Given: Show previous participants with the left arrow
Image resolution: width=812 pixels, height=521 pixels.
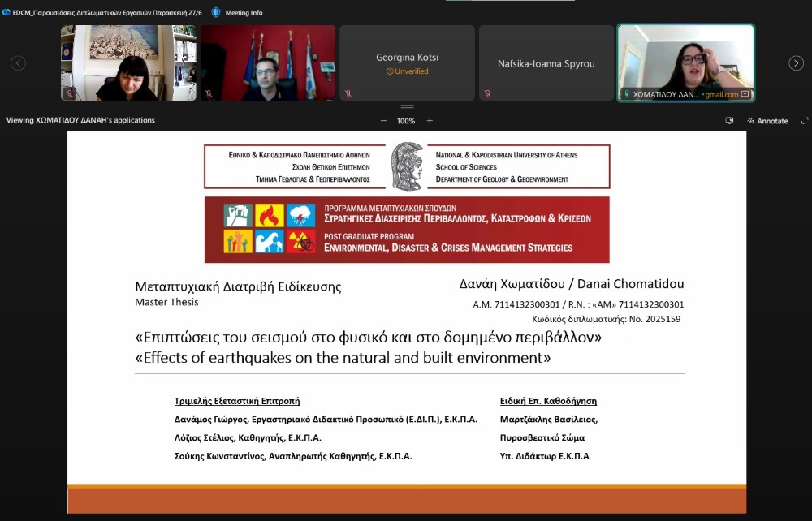Looking at the screenshot, I should click(18, 63).
